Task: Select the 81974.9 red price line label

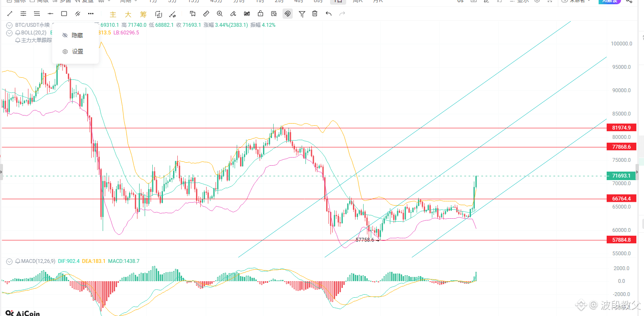Action: pos(622,127)
